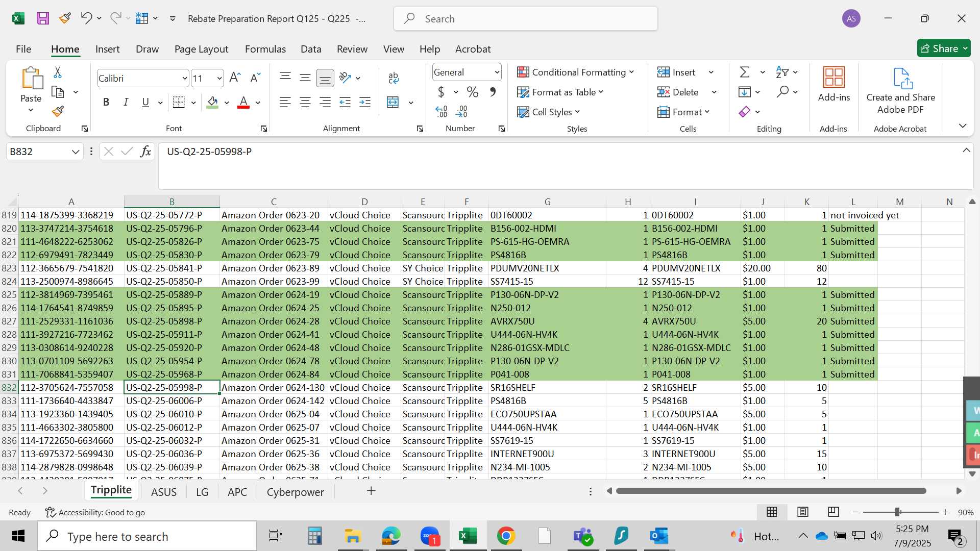Screen dimensions: 980x551
Task: Toggle Middle Align in Alignment group
Action: (x=305, y=78)
